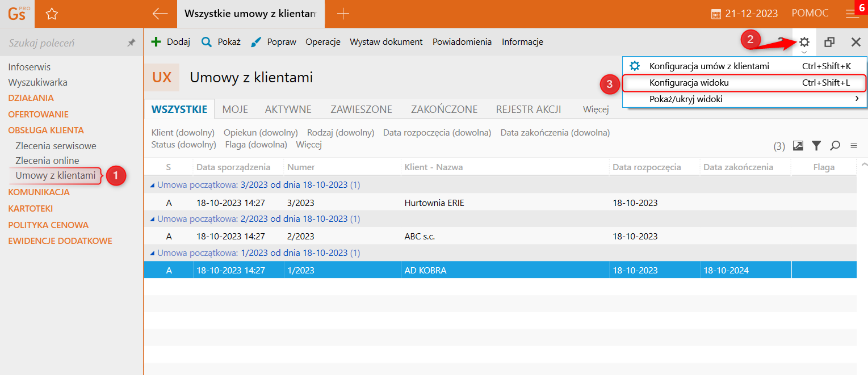
Task: Click the UX module badge
Action: [x=162, y=78]
